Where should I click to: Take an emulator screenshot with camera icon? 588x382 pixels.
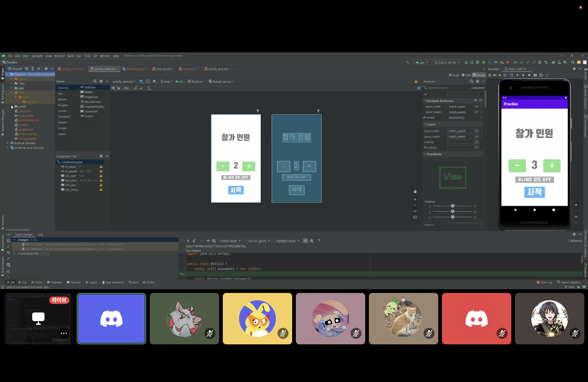[x=535, y=75]
